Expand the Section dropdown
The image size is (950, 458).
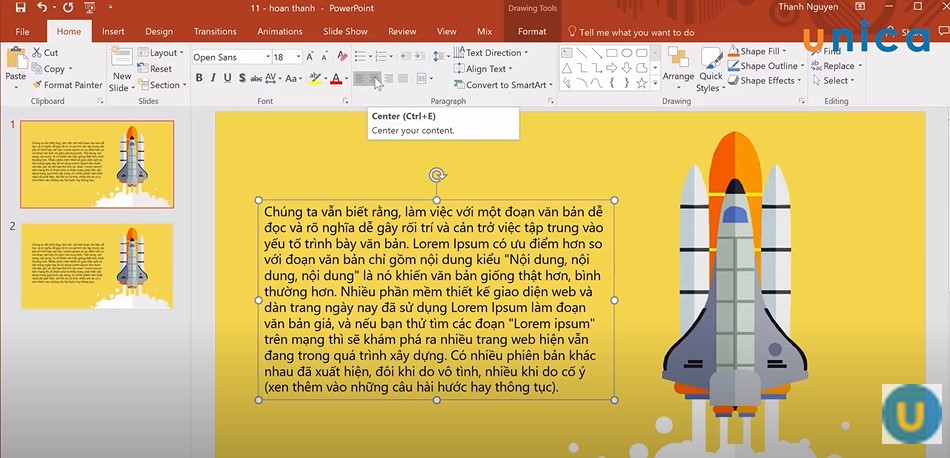[162, 85]
